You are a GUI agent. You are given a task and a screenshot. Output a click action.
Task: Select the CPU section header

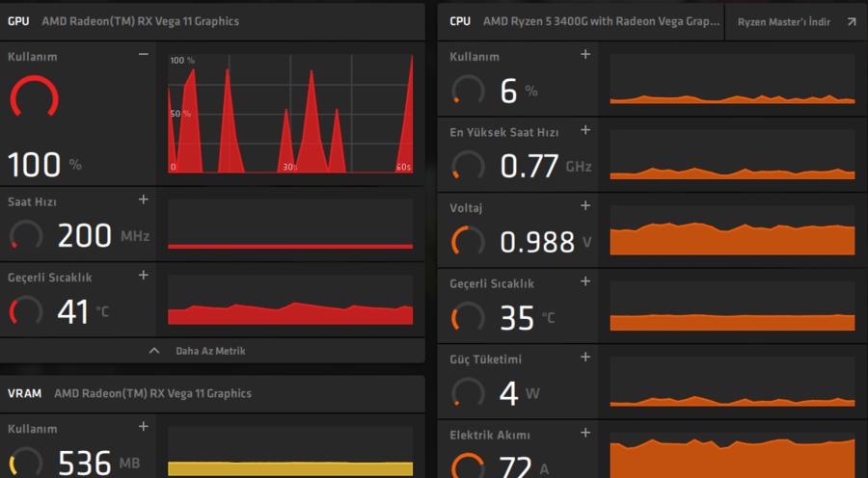pyautogui.click(x=460, y=21)
